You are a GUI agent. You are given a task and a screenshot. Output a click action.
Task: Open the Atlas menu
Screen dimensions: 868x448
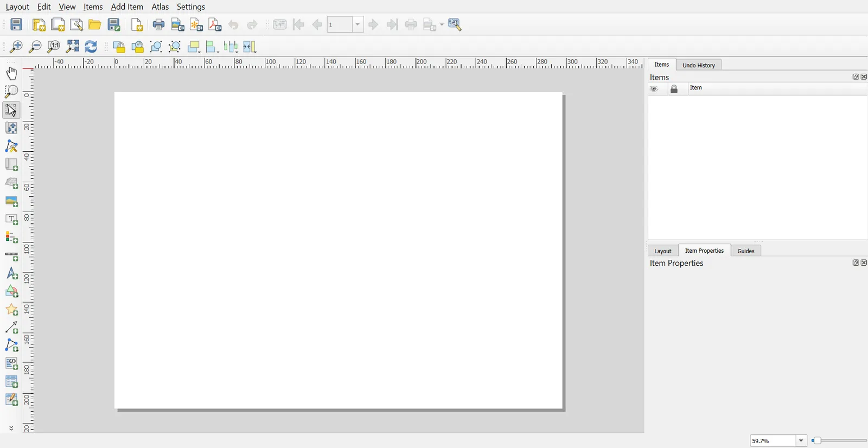[160, 7]
